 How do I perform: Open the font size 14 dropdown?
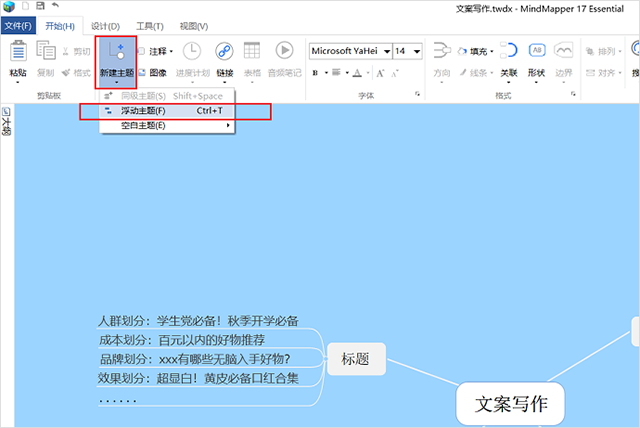[x=407, y=50]
